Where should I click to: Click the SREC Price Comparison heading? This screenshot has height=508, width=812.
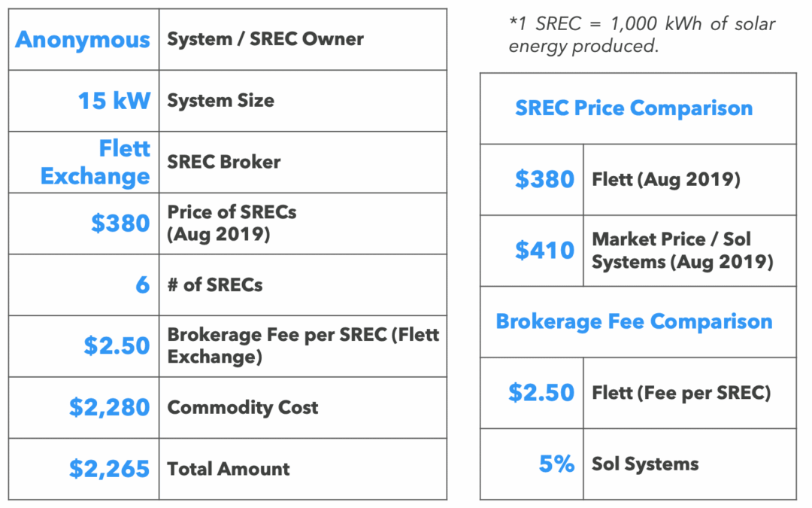click(634, 108)
